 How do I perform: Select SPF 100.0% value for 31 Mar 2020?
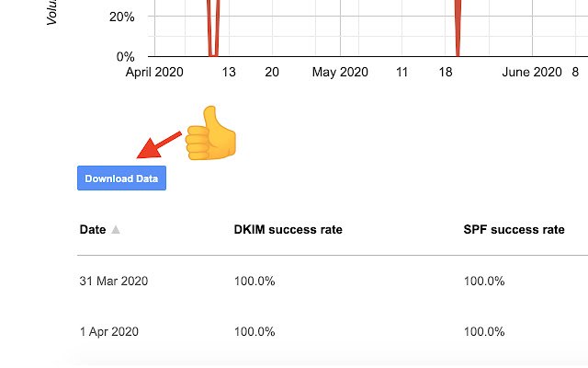pos(483,282)
